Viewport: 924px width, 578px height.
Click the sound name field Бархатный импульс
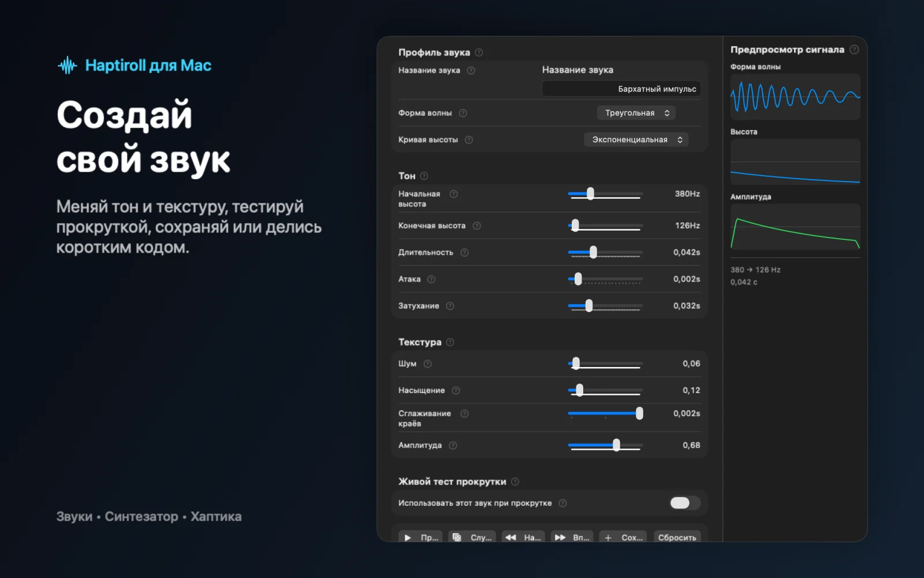621,89
